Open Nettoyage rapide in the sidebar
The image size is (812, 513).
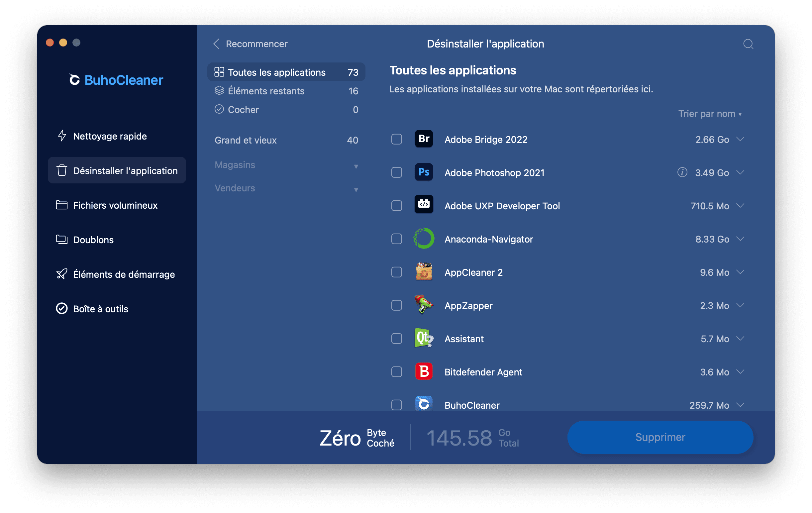tap(110, 136)
